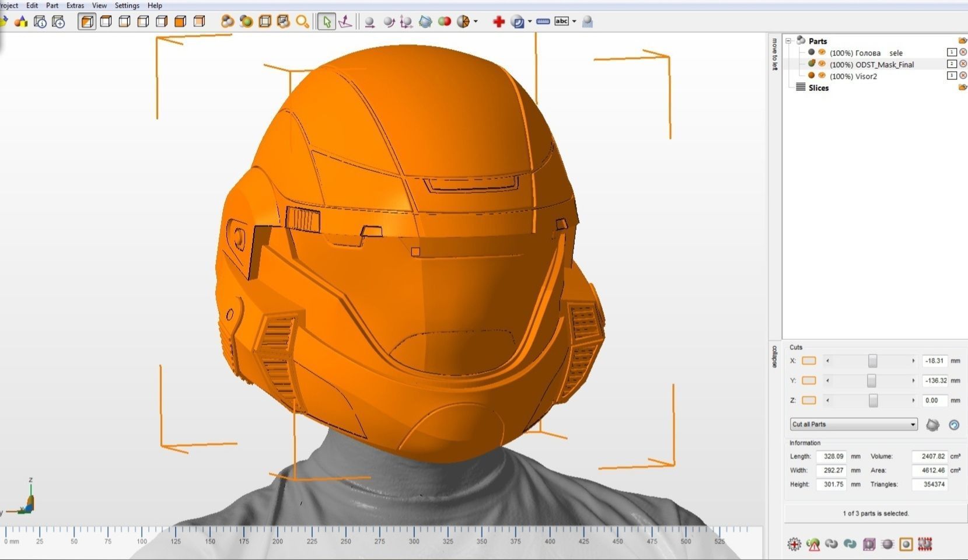Click the boolean red-green spheres icon

pos(444,22)
